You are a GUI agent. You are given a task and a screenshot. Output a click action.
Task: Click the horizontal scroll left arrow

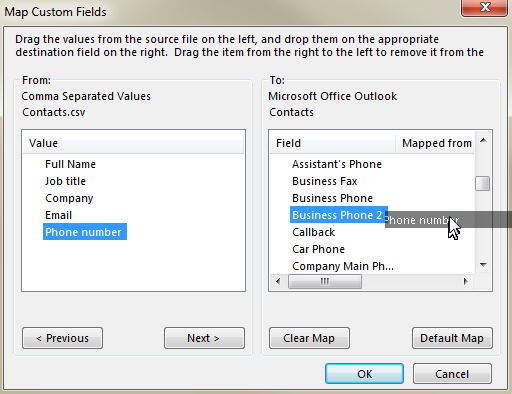point(278,281)
